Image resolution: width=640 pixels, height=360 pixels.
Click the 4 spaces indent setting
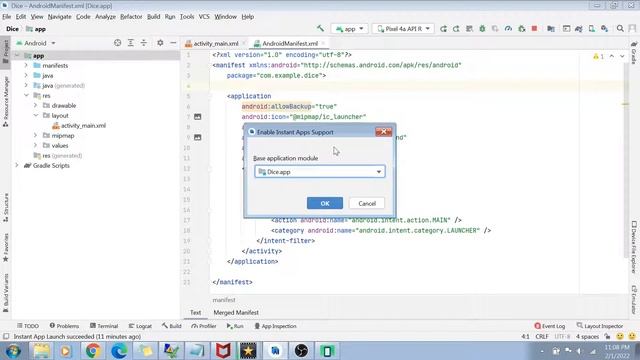coord(587,336)
